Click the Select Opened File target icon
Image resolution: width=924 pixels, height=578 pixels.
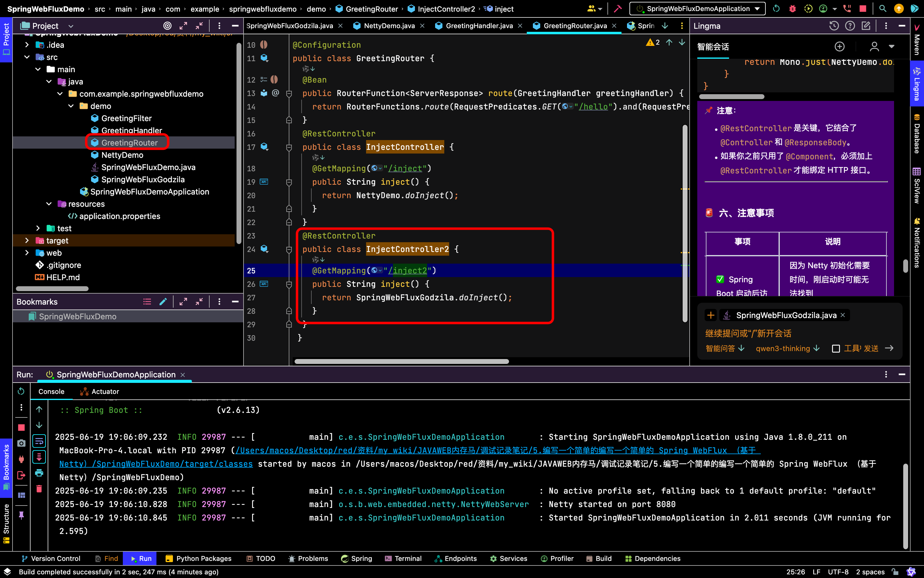[167, 26]
